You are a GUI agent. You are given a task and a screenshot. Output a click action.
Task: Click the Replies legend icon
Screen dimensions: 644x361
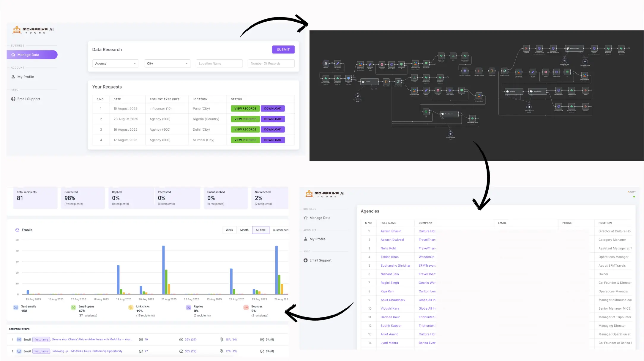click(x=189, y=308)
